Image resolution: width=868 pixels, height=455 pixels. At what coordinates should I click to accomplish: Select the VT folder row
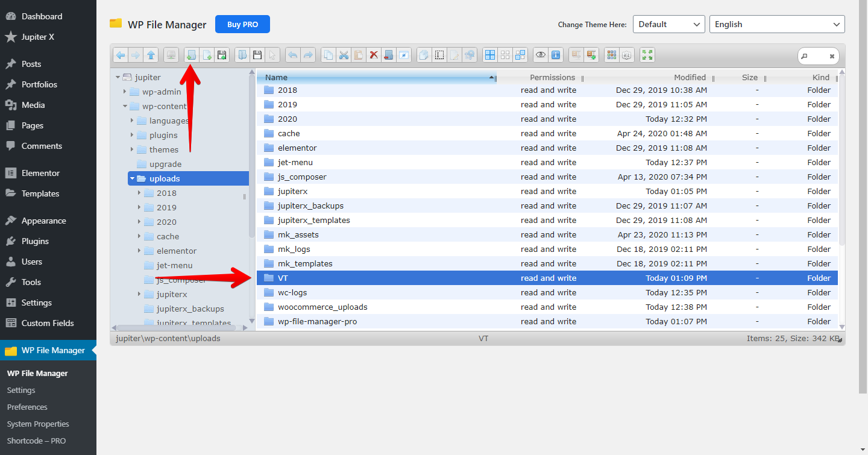coord(547,278)
